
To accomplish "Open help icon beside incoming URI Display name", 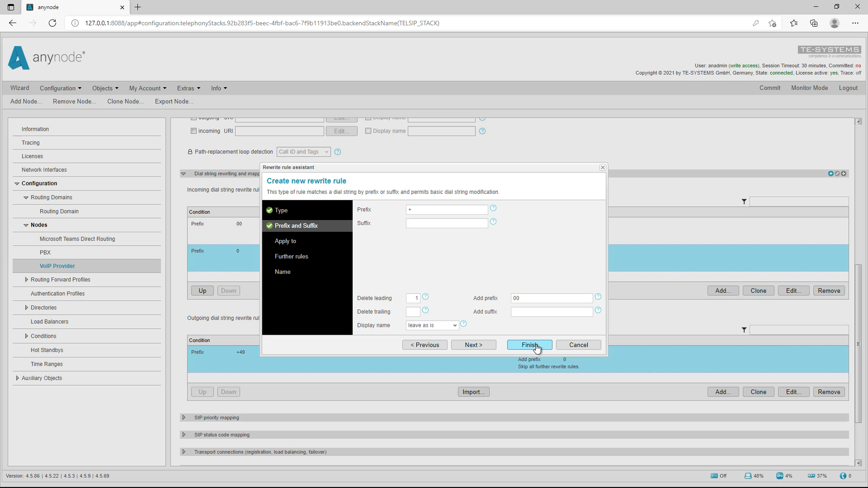I will 482,131.
